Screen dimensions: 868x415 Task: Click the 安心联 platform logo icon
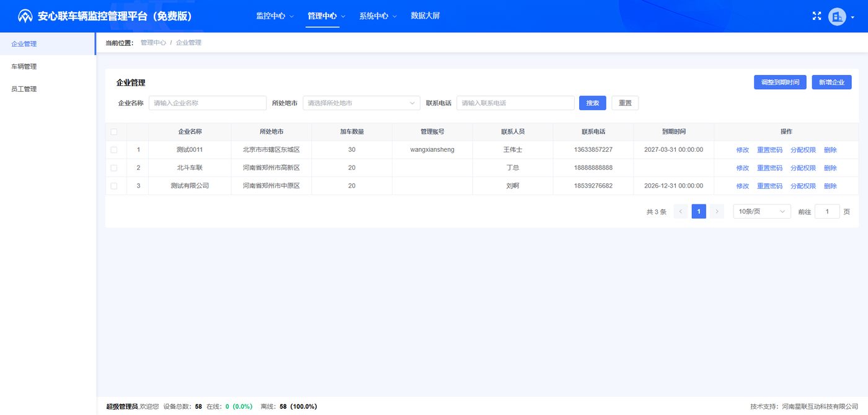pyautogui.click(x=25, y=16)
